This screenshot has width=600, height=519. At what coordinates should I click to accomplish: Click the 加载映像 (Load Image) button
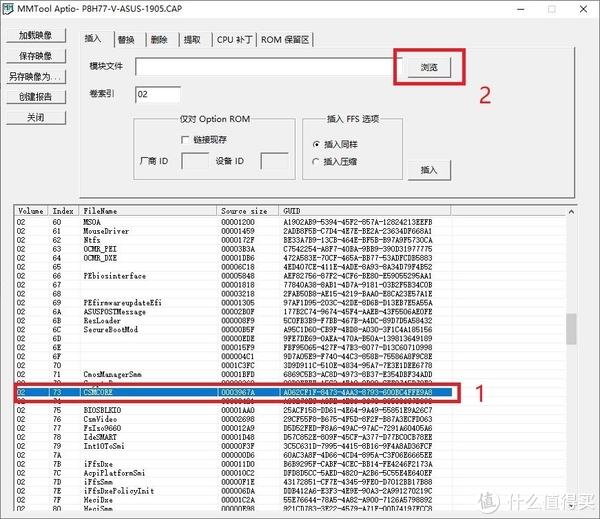36,36
